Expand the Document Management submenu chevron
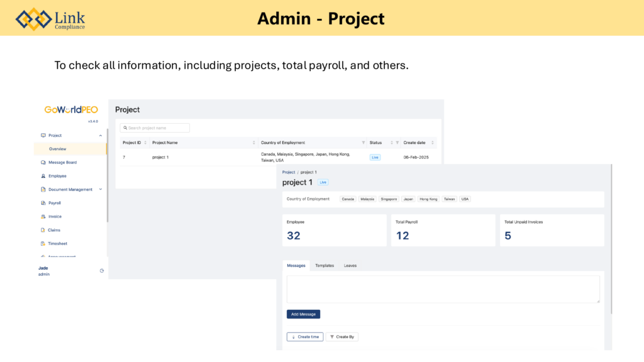 [101, 189]
